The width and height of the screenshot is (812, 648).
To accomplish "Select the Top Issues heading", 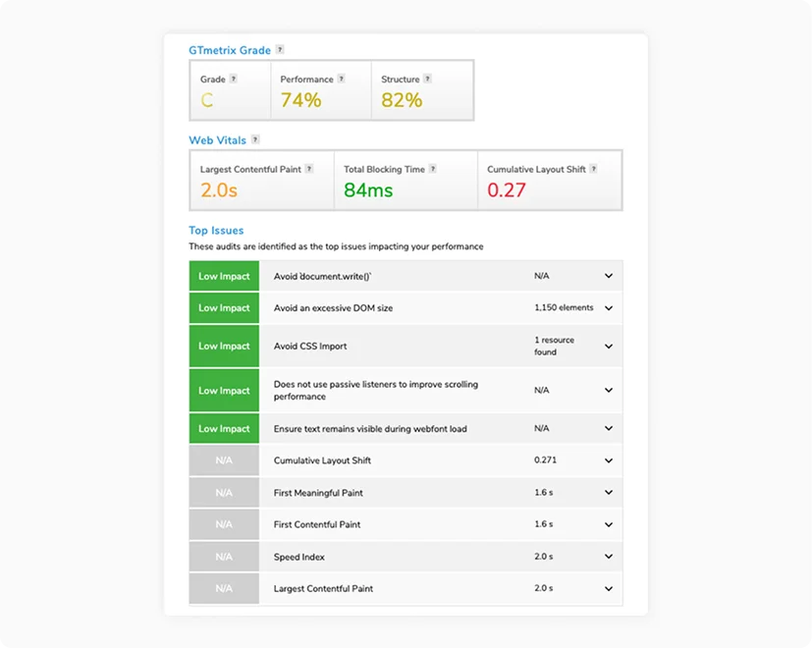I will pyautogui.click(x=215, y=230).
